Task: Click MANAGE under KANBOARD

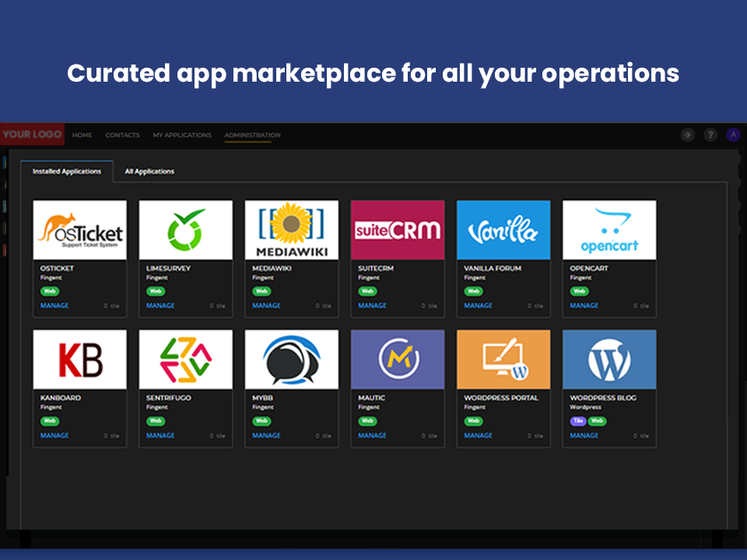Action: point(54,436)
